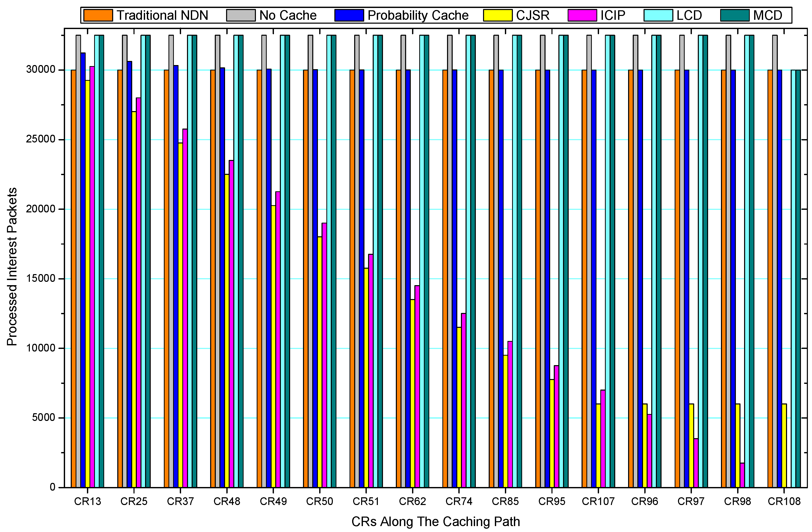The height and width of the screenshot is (532, 812).
Task: Select the yellow CJSR bar at CR50
Action: (320, 362)
